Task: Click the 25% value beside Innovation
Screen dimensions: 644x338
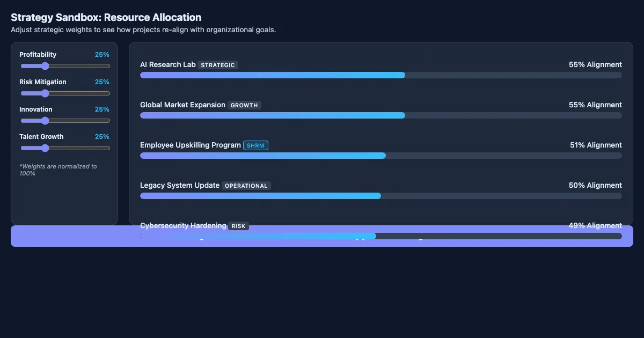Action: (102, 109)
